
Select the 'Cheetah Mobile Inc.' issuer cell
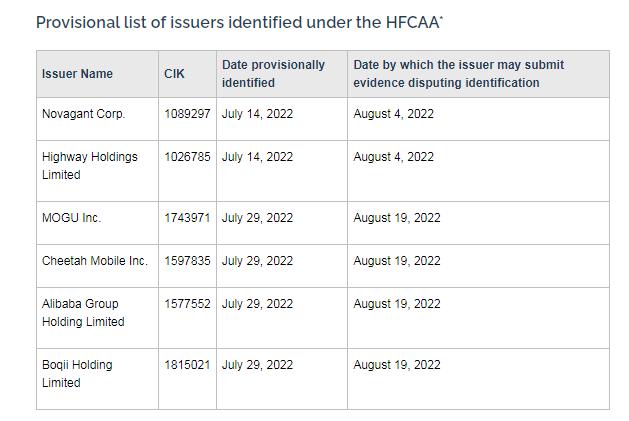click(x=95, y=261)
